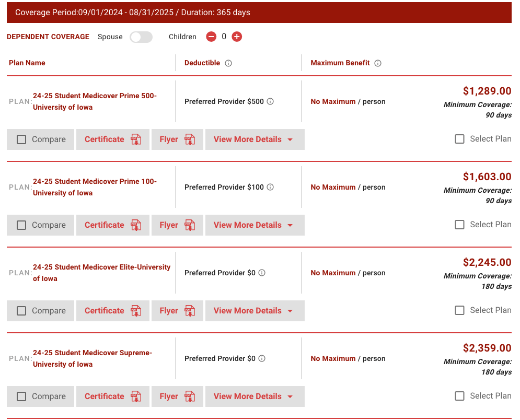Click PDF icon on Supreme plan Flyer
The height and width of the screenshot is (420, 520).
point(190,396)
